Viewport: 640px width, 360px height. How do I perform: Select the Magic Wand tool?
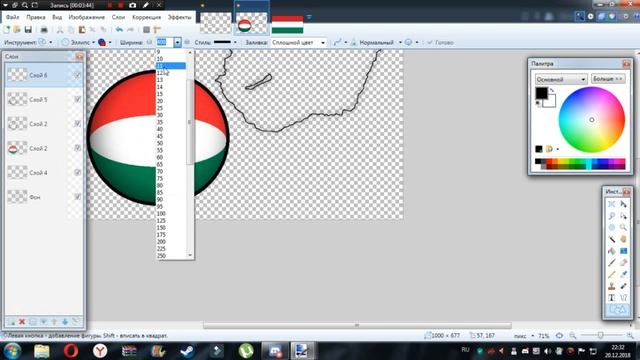click(x=611, y=239)
